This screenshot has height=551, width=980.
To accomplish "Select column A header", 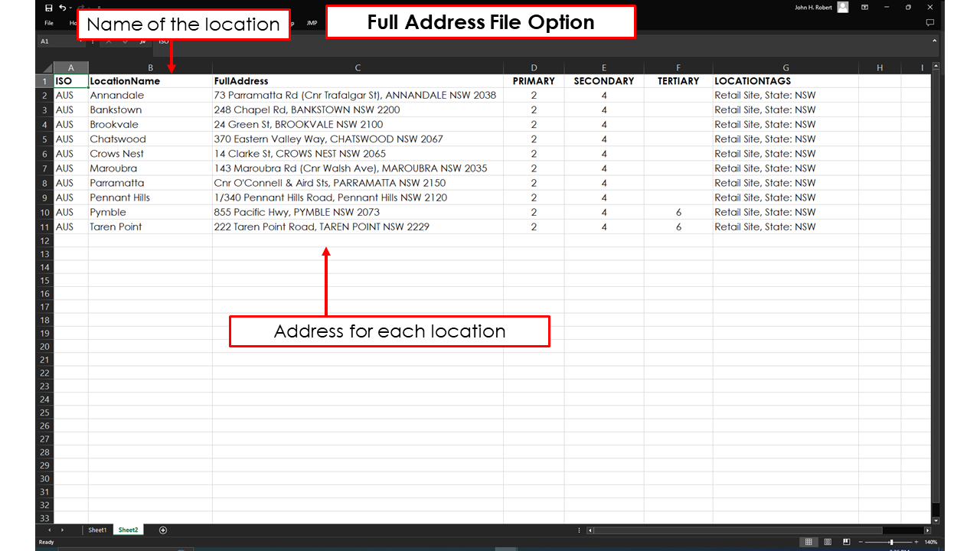I will pyautogui.click(x=71, y=68).
